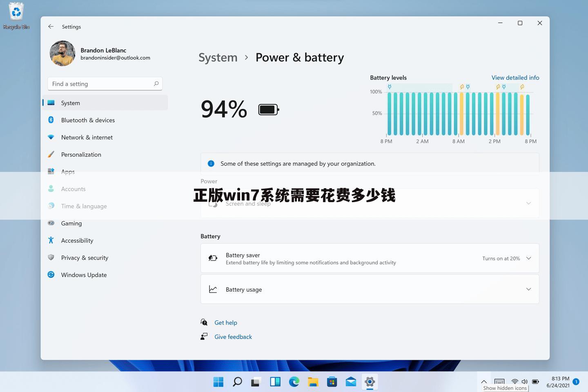Open Brandon LeBlanc's account profile picture
The image size is (588, 392).
tap(62, 53)
